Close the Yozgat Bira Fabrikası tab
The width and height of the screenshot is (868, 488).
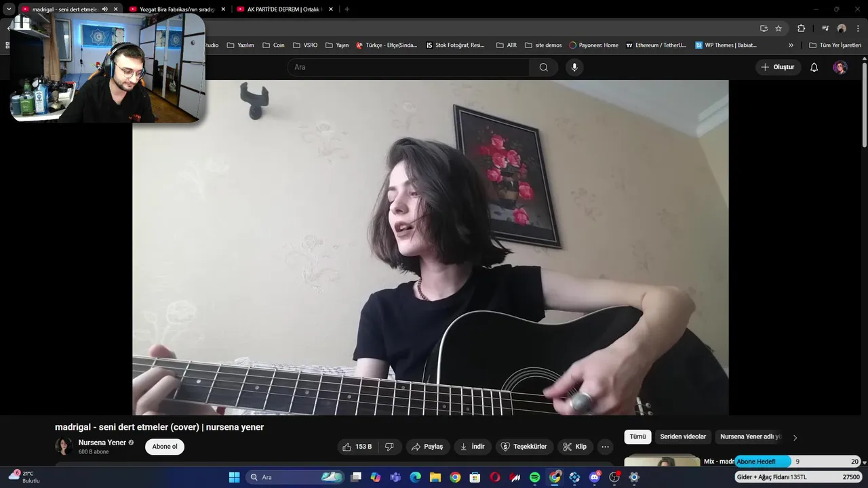point(223,9)
